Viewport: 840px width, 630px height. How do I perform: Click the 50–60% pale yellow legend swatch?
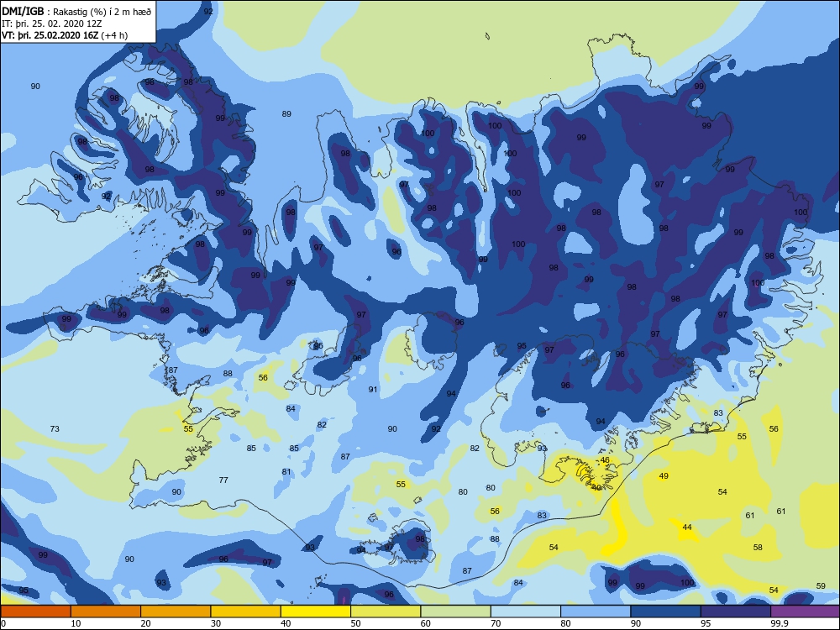point(386,612)
